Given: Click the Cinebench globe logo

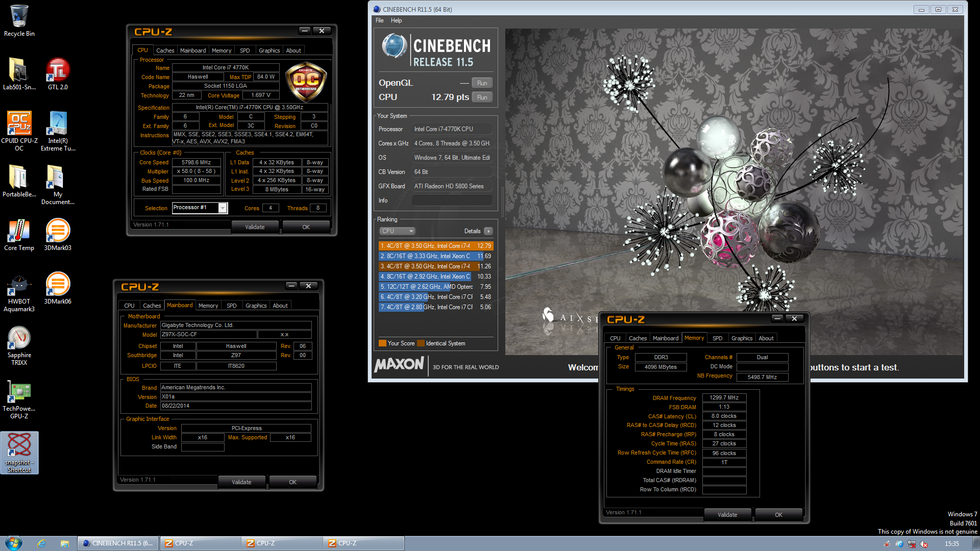Looking at the screenshot, I should (394, 46).
